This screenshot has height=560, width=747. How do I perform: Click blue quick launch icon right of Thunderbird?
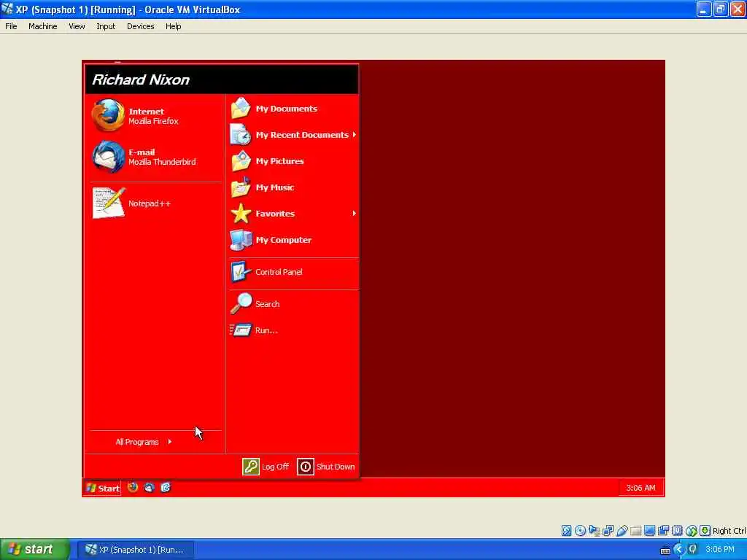click(166, 487)
